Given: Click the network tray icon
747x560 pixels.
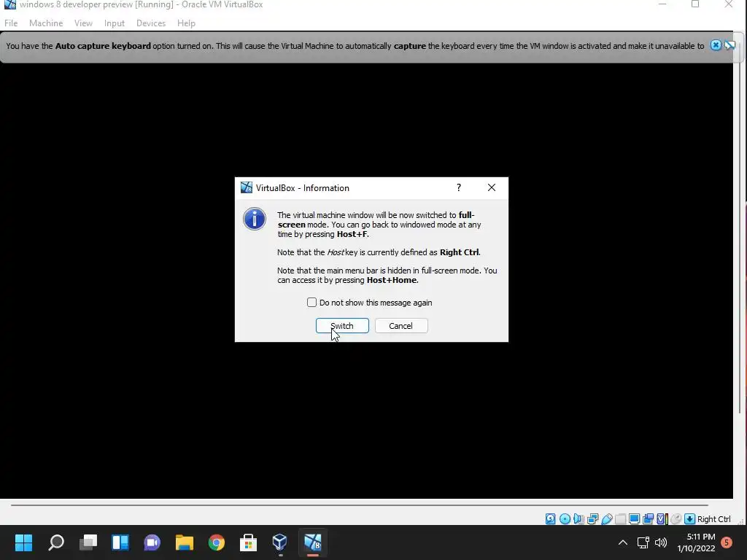Looking at the screenshot, I should 643,542.
